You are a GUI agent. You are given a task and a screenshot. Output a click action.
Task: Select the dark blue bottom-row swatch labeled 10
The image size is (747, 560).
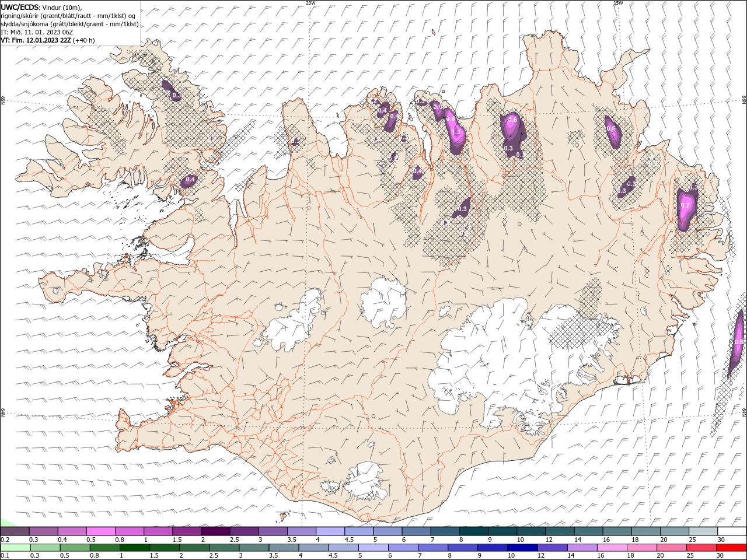522,548
